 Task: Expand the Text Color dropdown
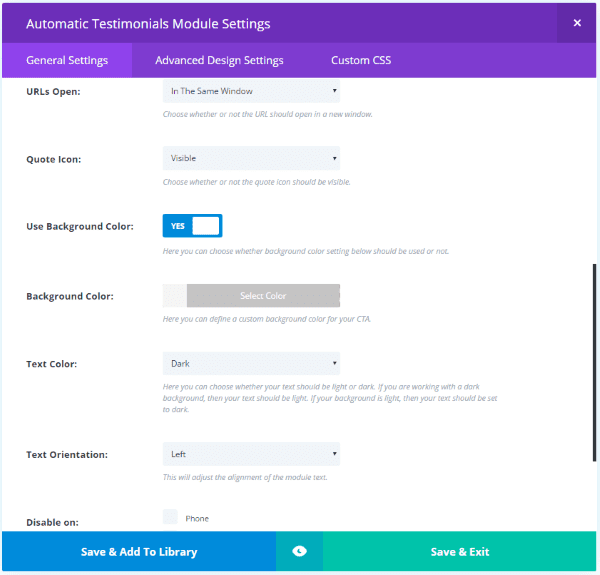point(251,363)
